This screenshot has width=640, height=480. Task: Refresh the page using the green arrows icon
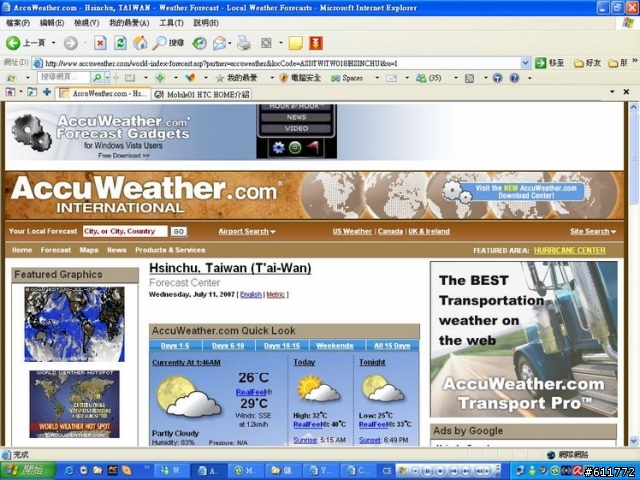pyautogui.click(x=120, y=43)
